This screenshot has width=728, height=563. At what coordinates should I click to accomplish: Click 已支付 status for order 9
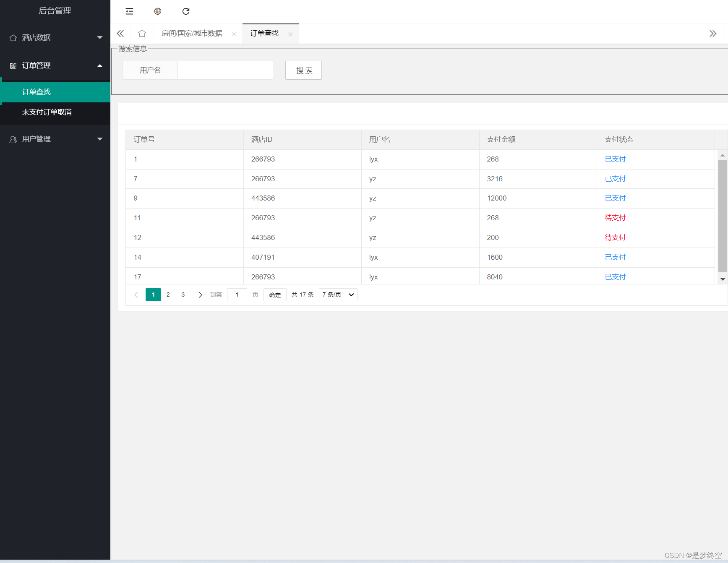(x=615, y=198)
